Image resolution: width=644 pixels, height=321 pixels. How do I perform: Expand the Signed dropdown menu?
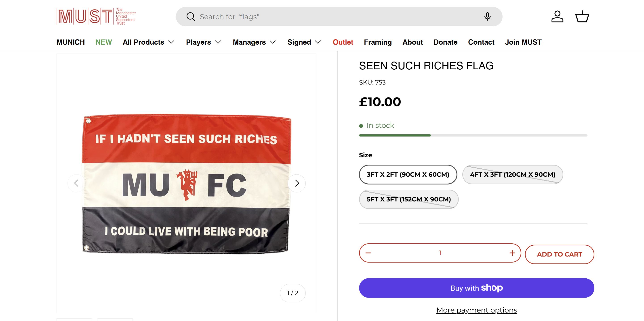304,42
